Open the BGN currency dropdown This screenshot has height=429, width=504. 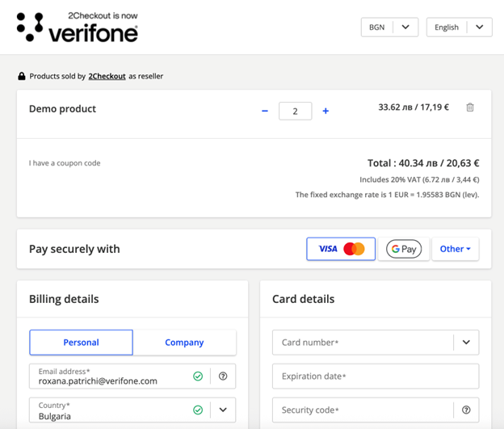389,27
